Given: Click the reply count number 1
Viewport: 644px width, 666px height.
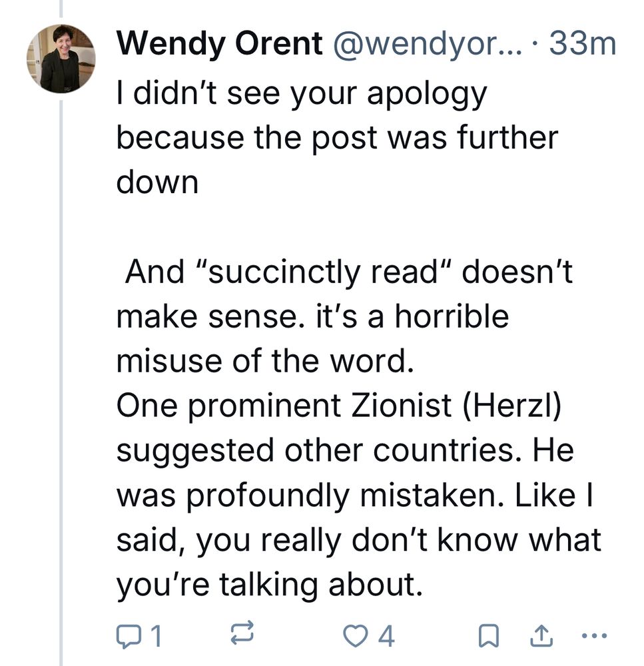Looking at the screenshot, I should coord(155,637).
